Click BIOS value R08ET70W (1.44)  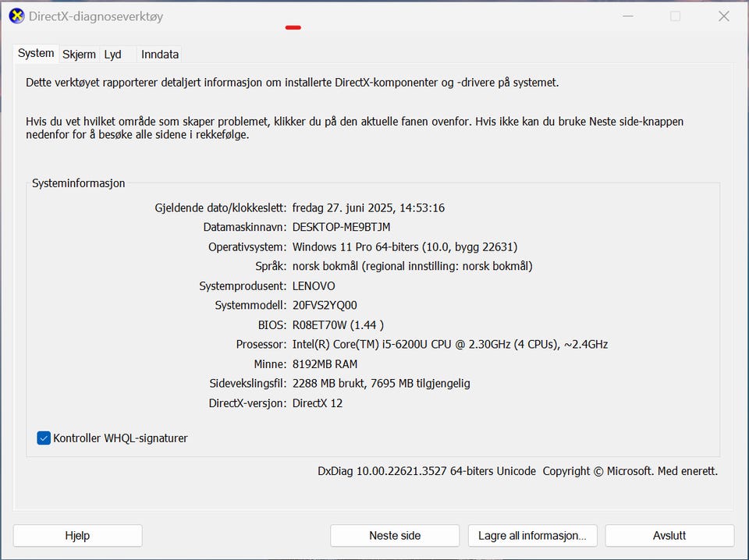[338, 325]
